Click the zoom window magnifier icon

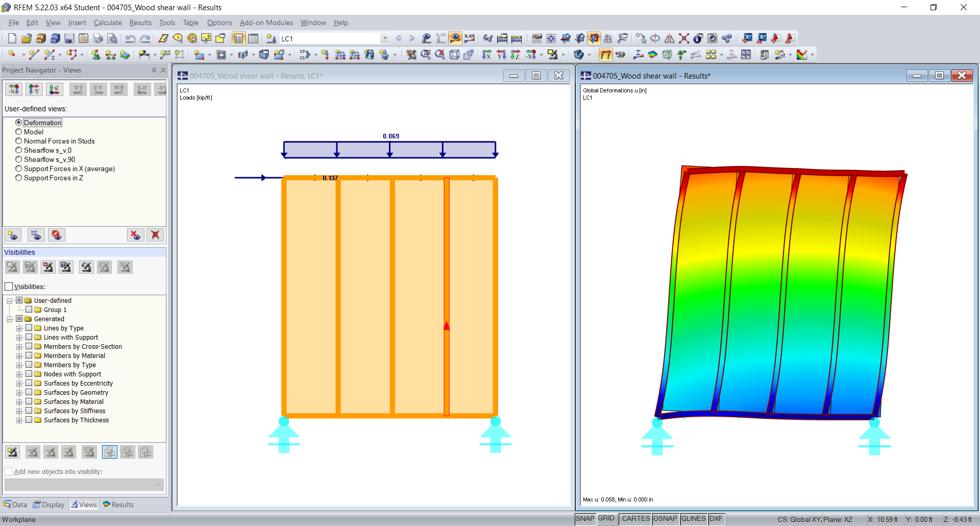[426, 55]
